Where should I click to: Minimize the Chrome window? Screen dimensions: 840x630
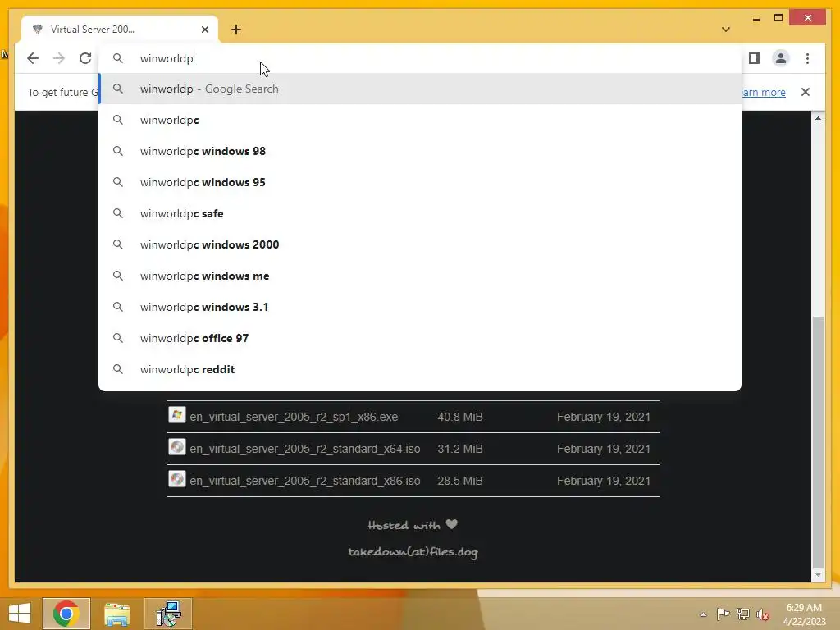756,18
